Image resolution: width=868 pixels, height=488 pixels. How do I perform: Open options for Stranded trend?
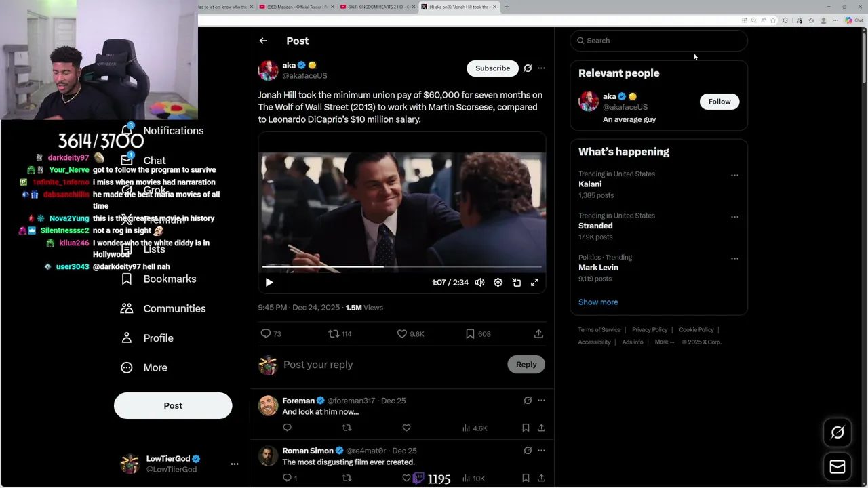point(734,217)
